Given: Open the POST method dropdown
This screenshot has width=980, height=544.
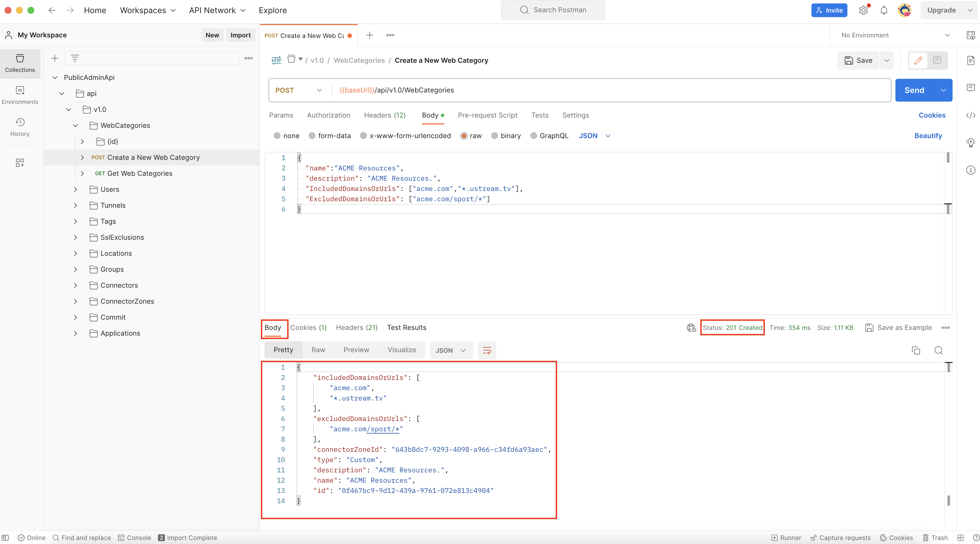Looking at the screenshot, I should coord(299,90).
